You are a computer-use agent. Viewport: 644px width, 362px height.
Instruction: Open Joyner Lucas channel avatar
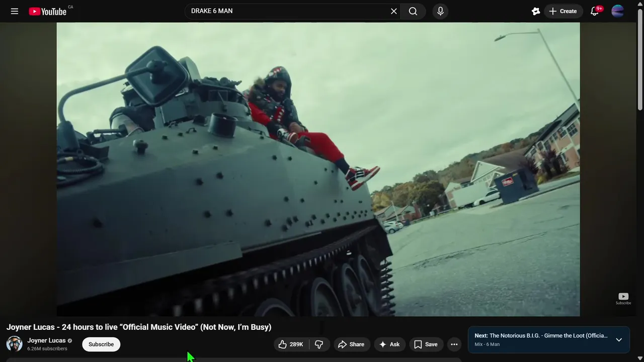14,344
